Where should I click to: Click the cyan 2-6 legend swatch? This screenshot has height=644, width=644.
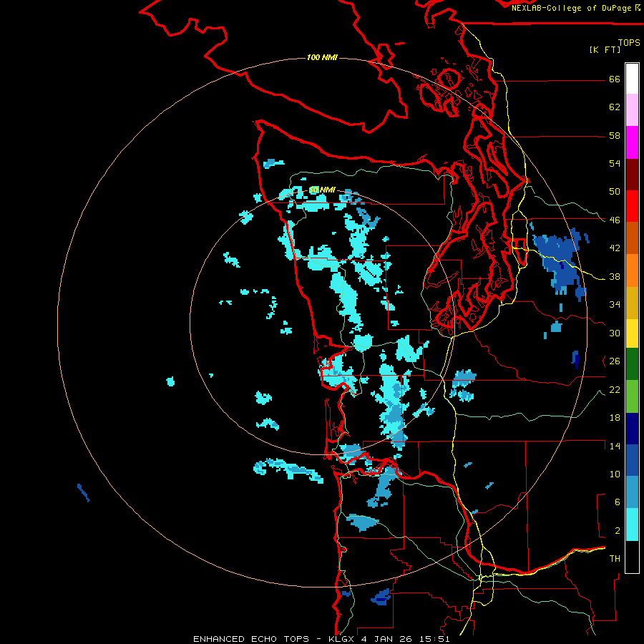pos(632,525)
